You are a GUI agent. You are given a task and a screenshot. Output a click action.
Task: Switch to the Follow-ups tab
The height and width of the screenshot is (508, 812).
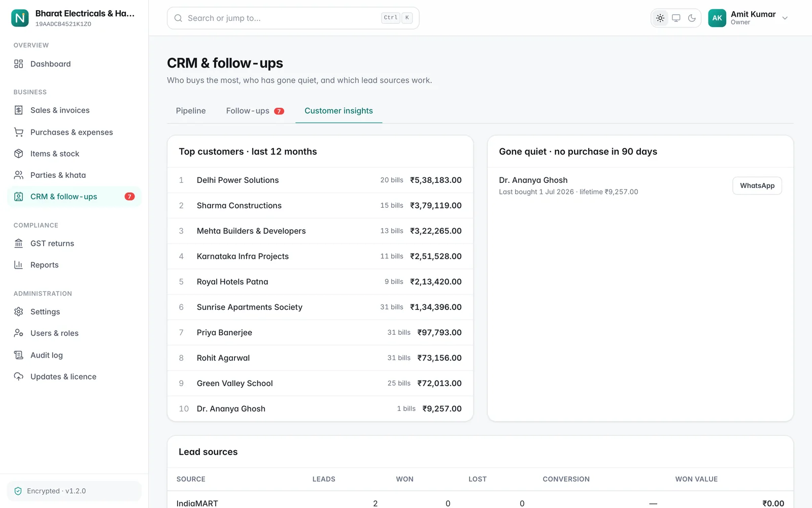coord(255,111)
